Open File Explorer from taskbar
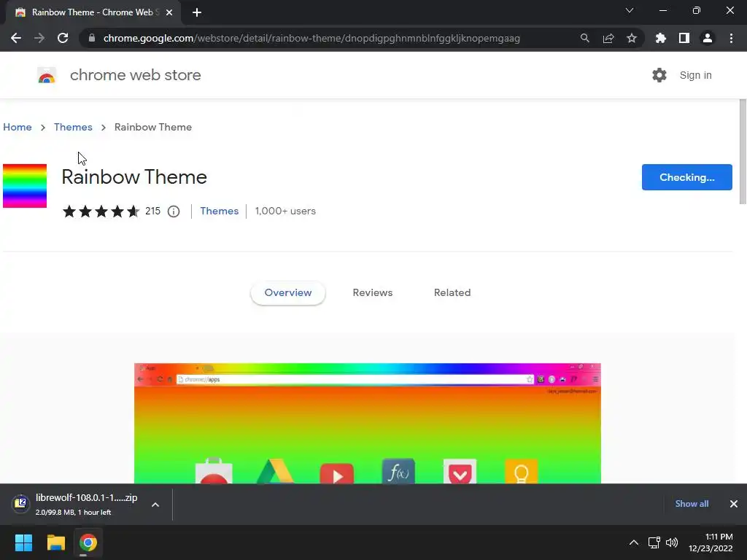 [x=55, y=542]
